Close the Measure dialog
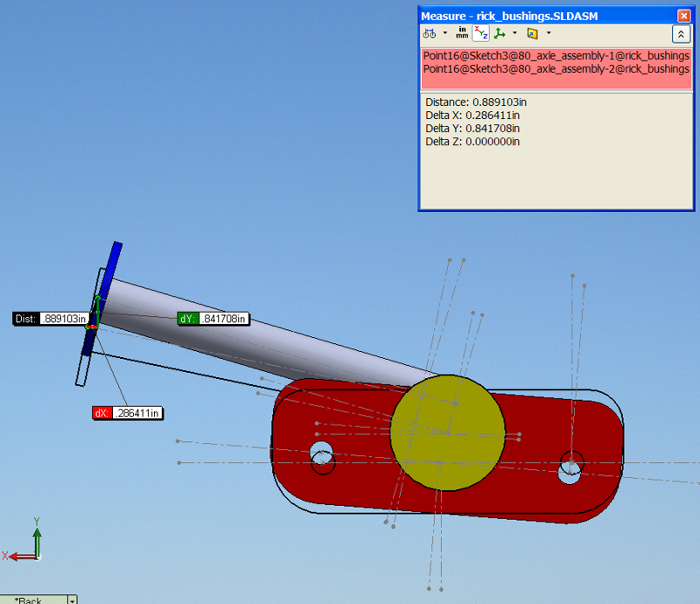Image resolution: width=700 pixels, height=604 pixels. click(x=683, y=16)
